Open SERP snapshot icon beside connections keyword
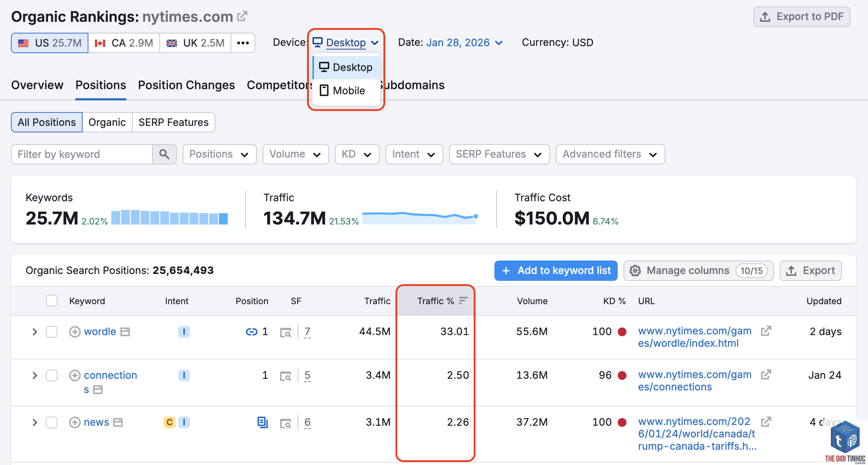The height and width of the screenshot is (465, 868). (98, 390)
